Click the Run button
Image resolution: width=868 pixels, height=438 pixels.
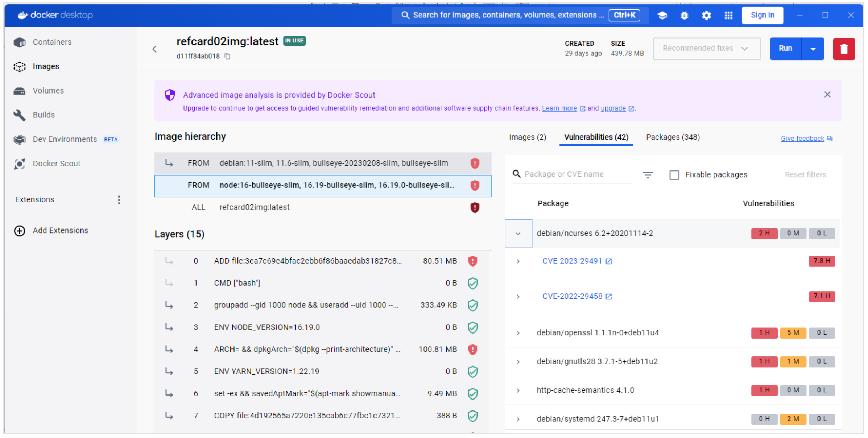click(786, 49)
